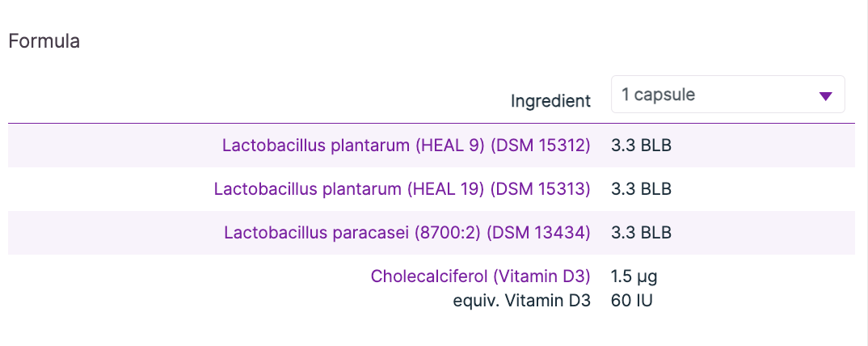868x346 pixels.
Task: Click the 'Ingredient' column label
Action: (x=550, y=101)
